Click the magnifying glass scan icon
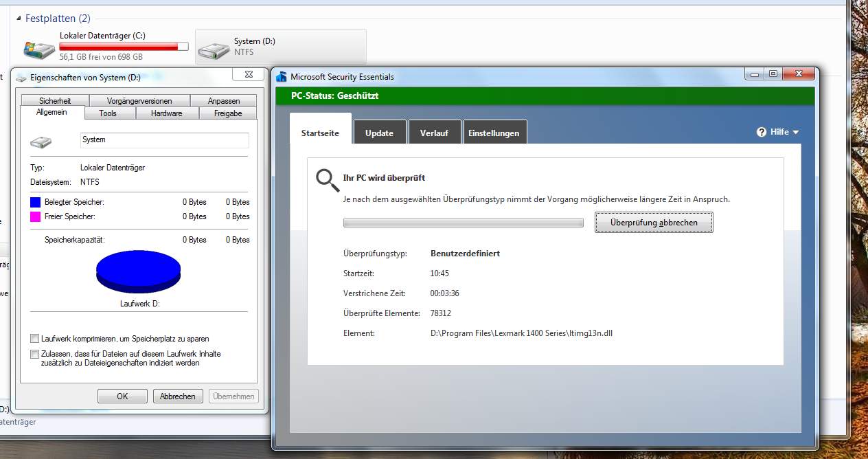The height and width of the screenshot is (459, 868). tap(327, 179)
